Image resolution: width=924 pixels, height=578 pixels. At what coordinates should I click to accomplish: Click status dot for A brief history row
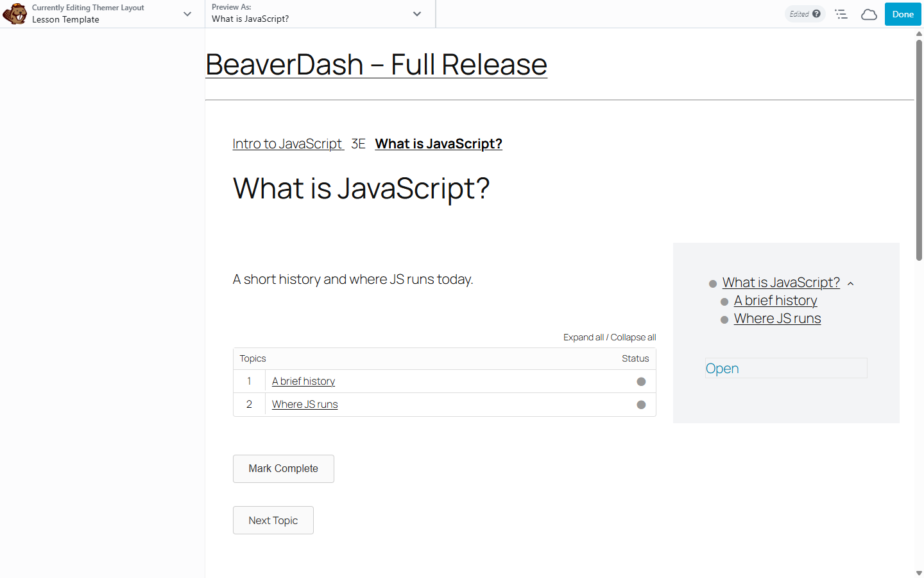(x=641, y=381)
